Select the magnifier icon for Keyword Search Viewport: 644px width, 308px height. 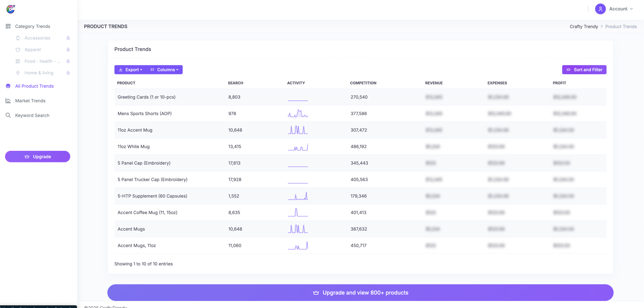[8, 115]
